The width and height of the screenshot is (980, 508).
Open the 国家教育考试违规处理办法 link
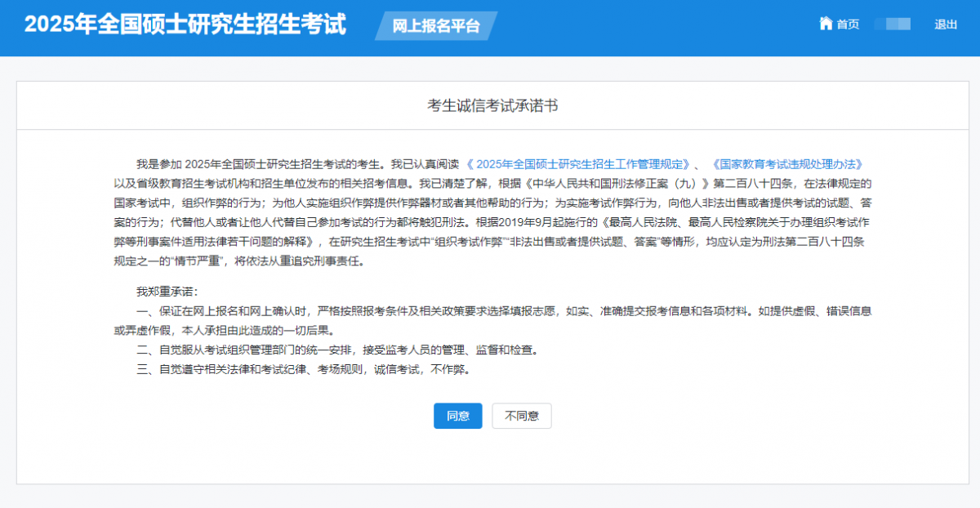click(787, 164)
